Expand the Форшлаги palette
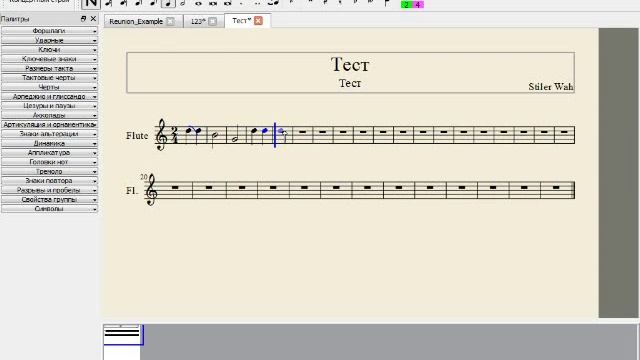The width and height of the screenshot is (640, 360). coord(49,31)
